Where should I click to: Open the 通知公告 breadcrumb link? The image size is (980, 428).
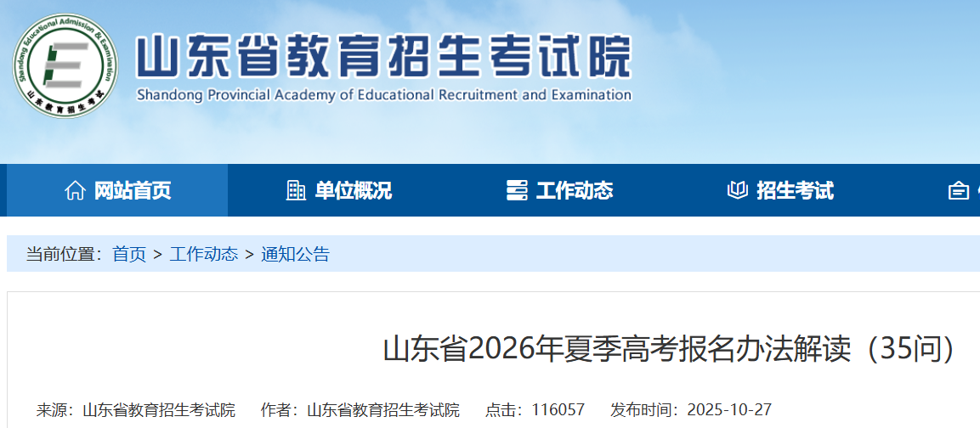click(x=295, y=254)
